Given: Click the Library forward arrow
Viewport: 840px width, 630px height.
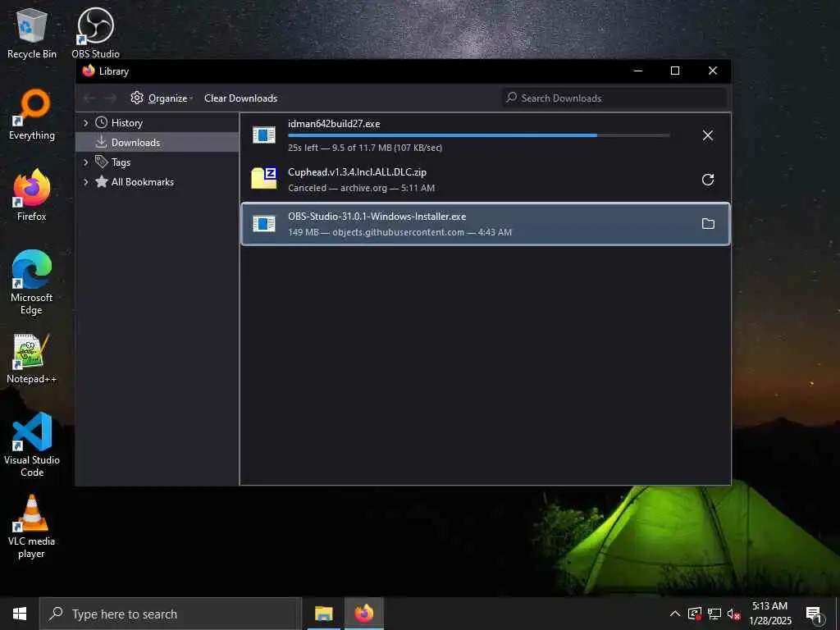Looking at the screenshot, I should coord(111,98).
